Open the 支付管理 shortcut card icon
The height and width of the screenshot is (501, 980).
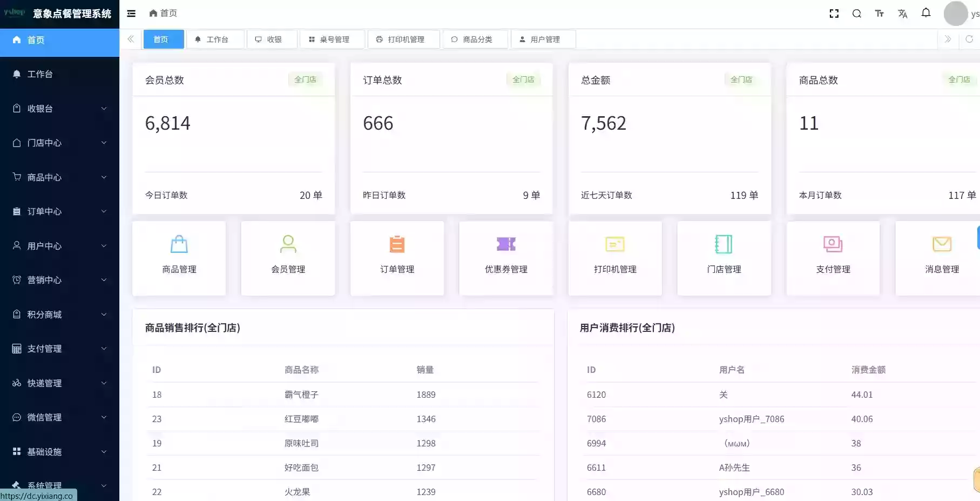pos(833,244)
